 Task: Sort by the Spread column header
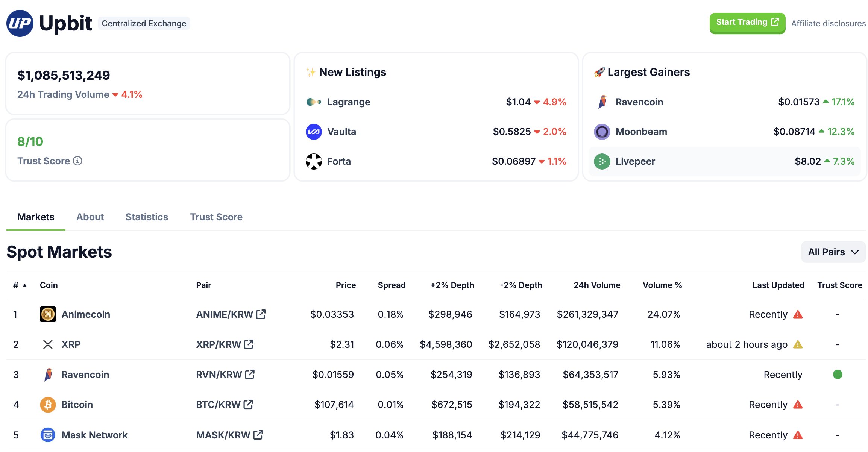pyautogui.click(x=392, y=285)
